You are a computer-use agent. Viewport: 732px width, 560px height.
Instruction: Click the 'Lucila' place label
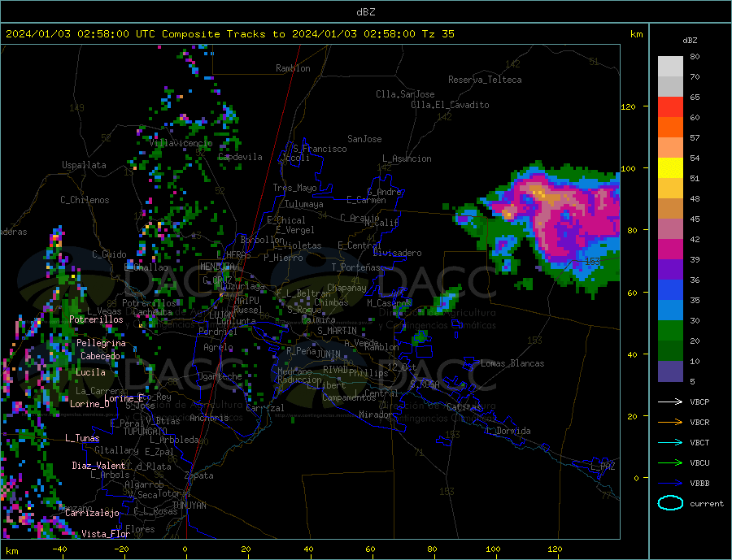click(90, 372)
